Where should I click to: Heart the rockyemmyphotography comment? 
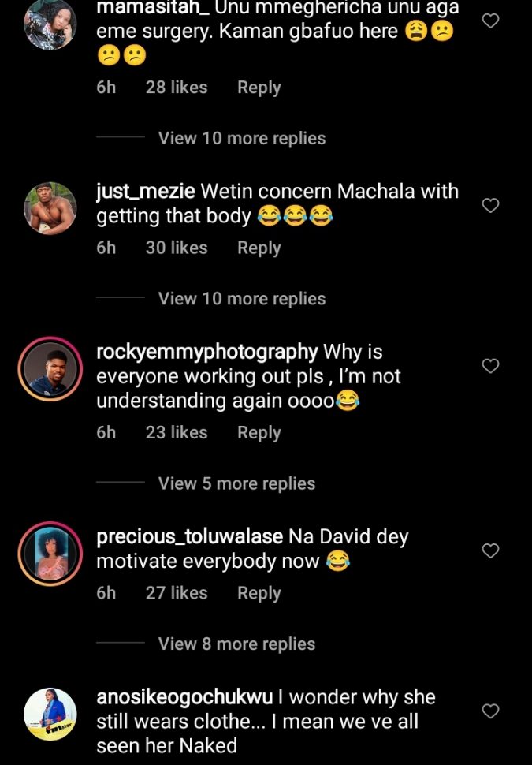click(490, 366)
